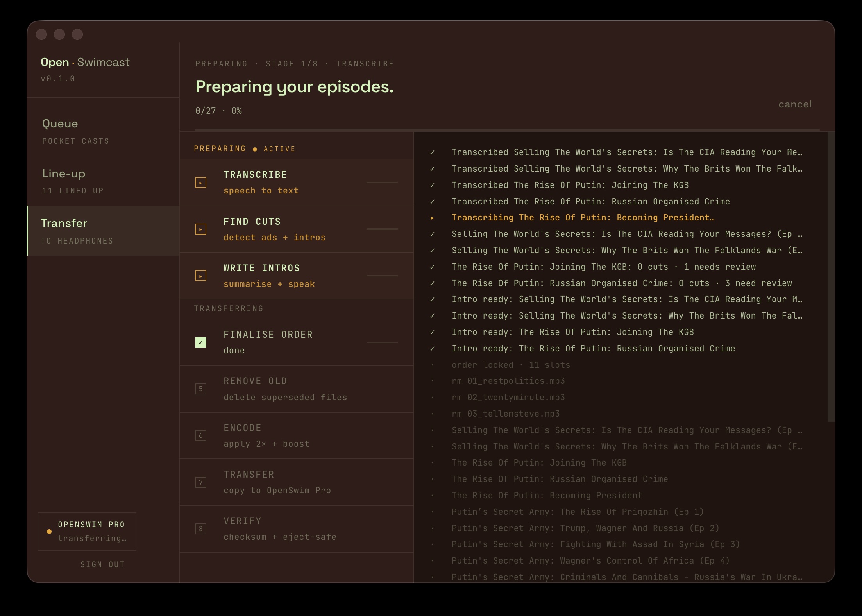862x616 pixels.
Task: Click the log panel vertical scrollbar
Action: [x=831, y=277]
